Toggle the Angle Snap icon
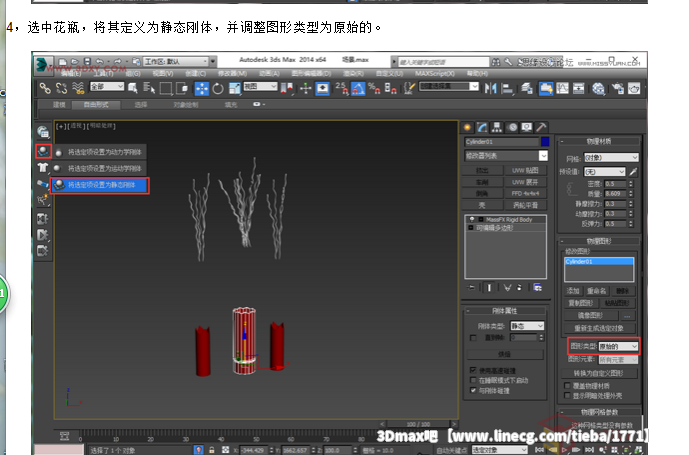 tap(358, 88)
